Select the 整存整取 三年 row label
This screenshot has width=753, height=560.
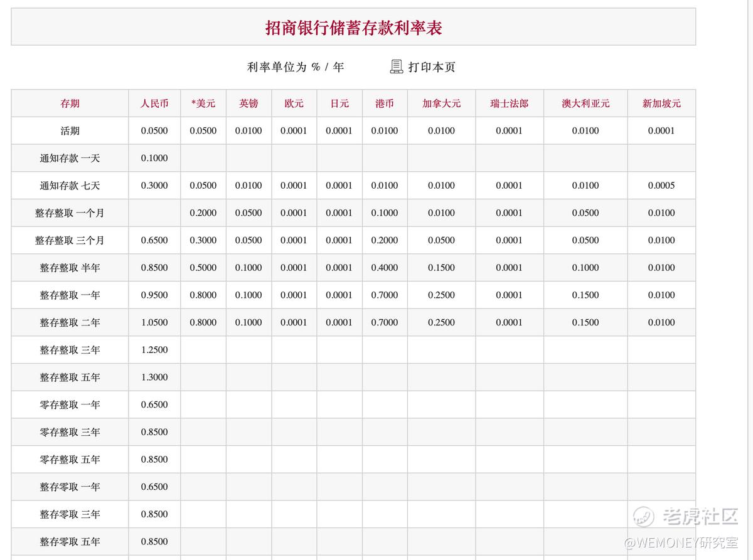click(70, 350)
